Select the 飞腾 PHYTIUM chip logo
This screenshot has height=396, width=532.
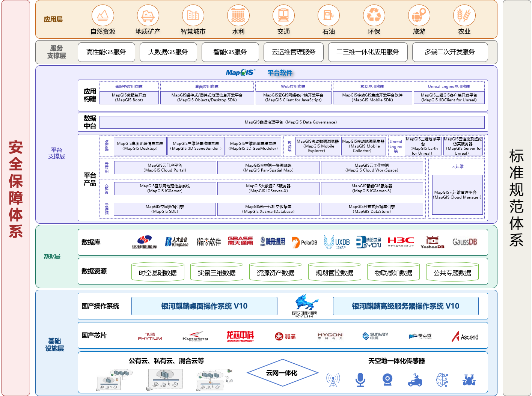[150, 336]
